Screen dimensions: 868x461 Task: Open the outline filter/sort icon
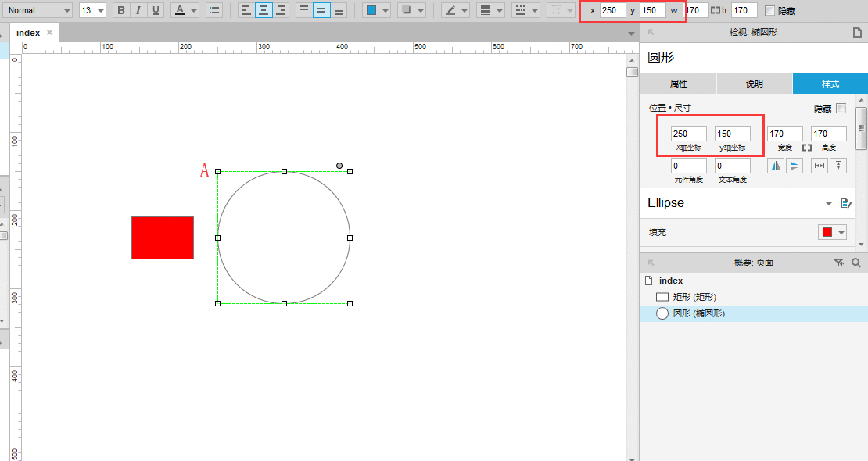[x=838, y=263]
